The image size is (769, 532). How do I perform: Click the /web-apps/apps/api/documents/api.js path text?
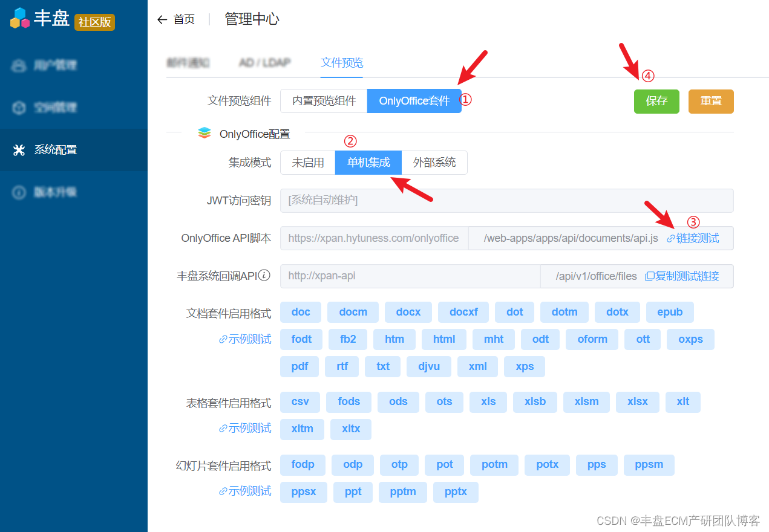[x=571, y=238]
